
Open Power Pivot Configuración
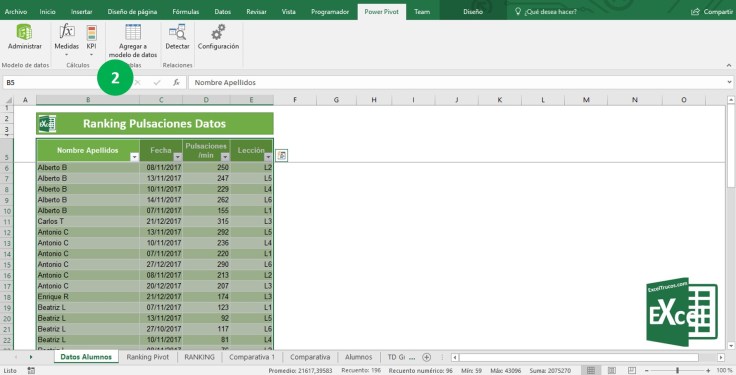(218, 37)
